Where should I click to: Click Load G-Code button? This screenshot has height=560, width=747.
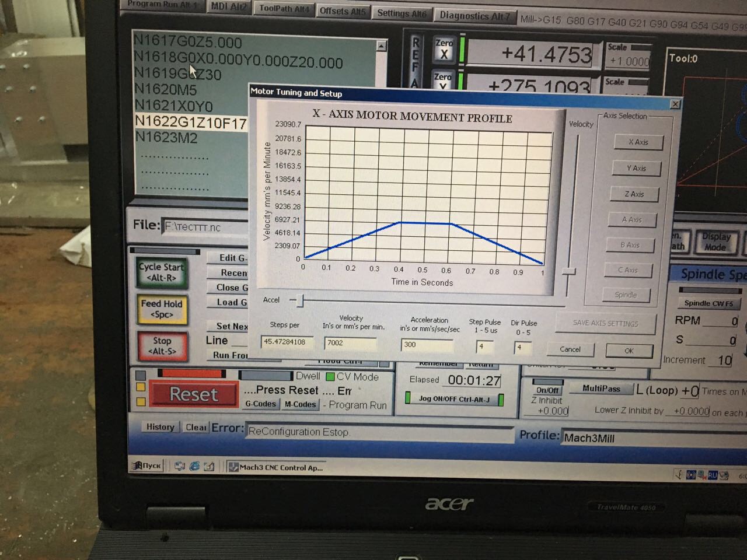[x=228, y=302]
